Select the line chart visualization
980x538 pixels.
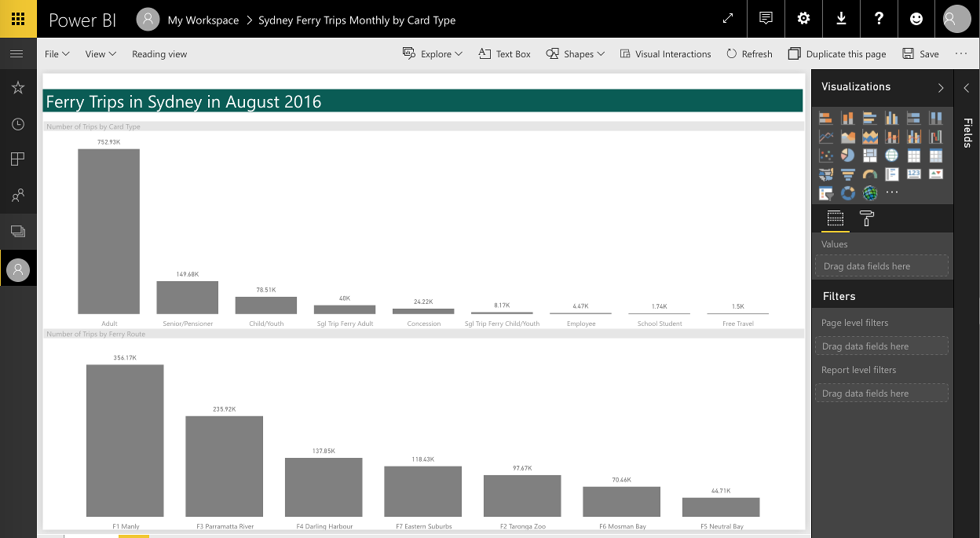pyautogui.click(x=825, y=137)
